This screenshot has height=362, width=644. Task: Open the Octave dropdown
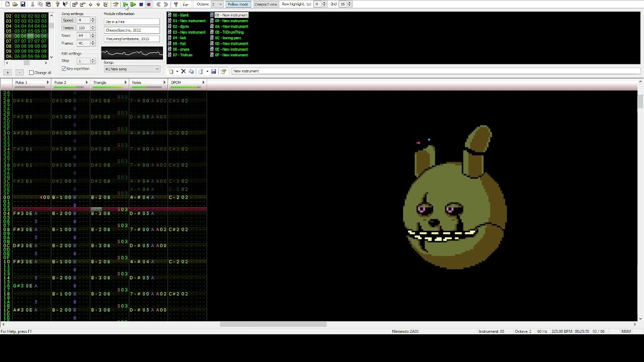click(217, 4)
